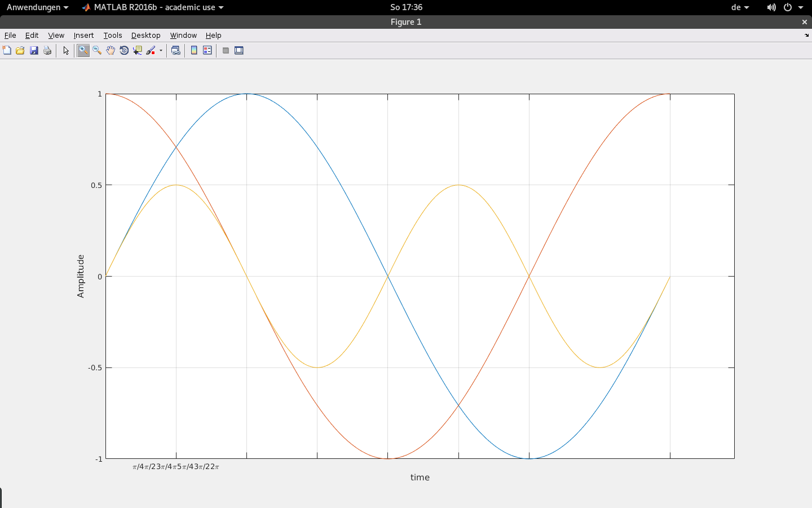Click the power icon in top bar
The image size is (812, 508).
tap(788, 7)
